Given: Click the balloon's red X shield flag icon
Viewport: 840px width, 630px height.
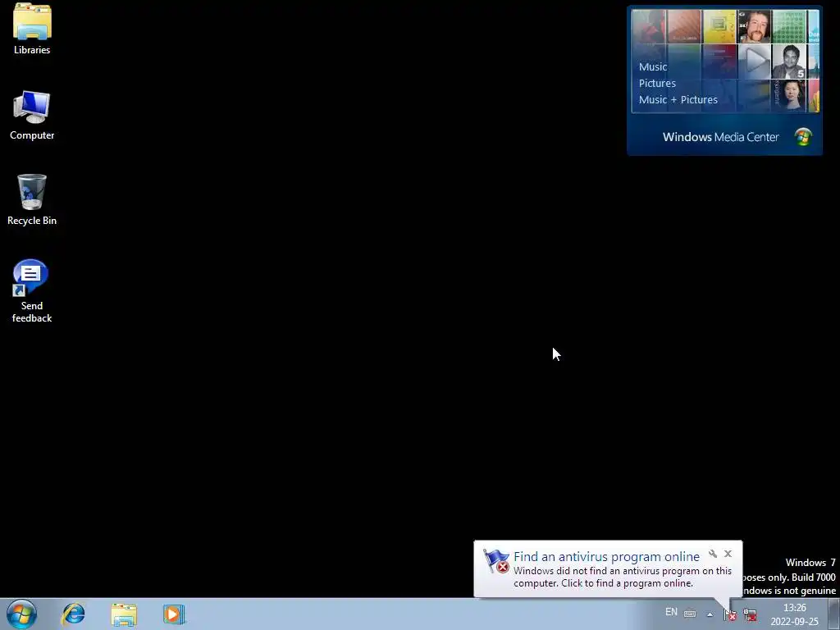Looking at the screenshot, I should pyautogui.click(x=496, y=561).
